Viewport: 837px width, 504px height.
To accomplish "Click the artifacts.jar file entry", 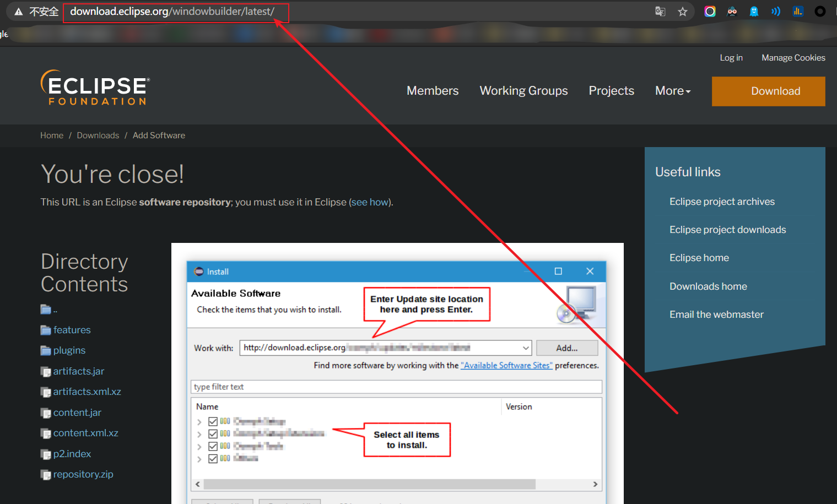I will click(x=79, y=371).
